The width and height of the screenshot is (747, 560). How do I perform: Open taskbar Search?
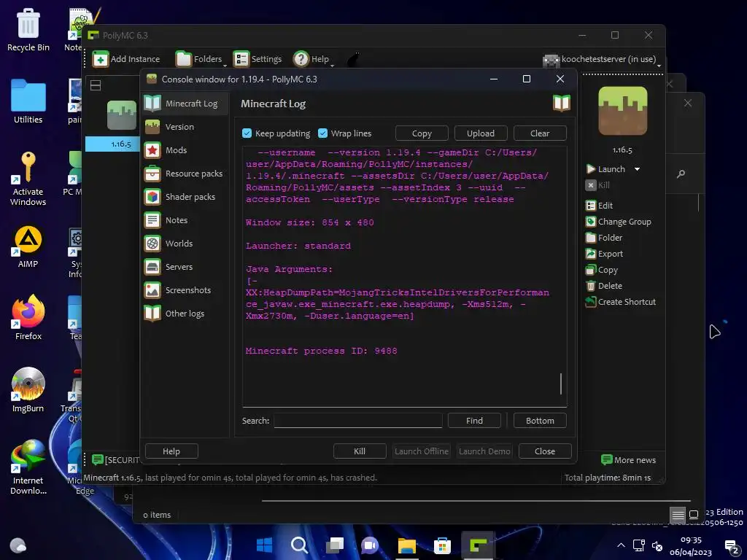pyautogui.click(x=300, y=545)
